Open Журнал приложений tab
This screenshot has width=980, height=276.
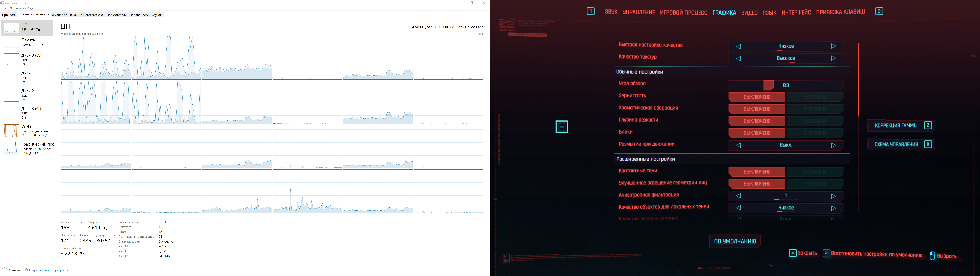(67, 15)
